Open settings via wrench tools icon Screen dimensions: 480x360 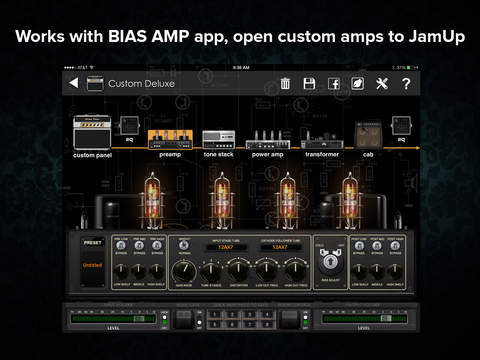382,83
